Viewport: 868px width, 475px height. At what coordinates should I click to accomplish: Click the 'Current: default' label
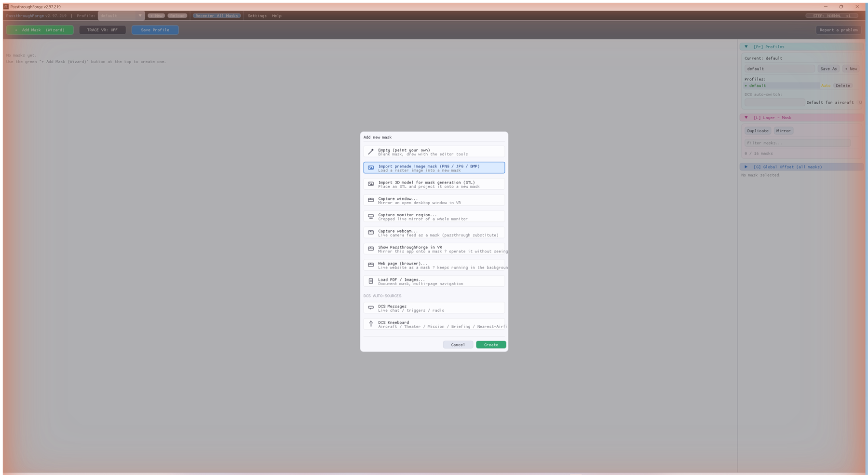pos(763,58)
